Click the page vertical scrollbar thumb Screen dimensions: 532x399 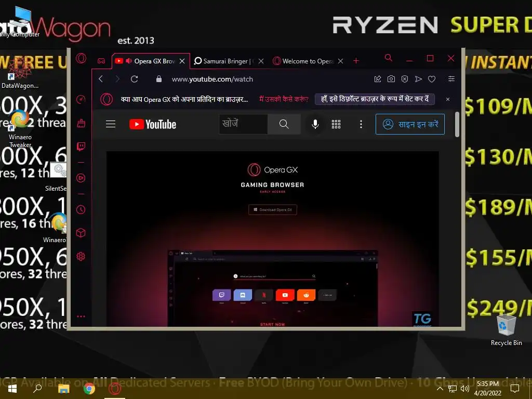point(457,124)
